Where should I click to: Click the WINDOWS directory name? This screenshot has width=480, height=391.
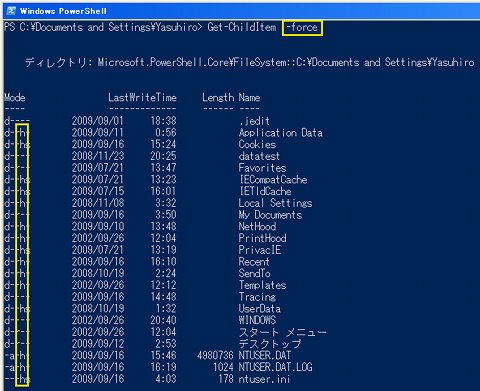point(257,320)
